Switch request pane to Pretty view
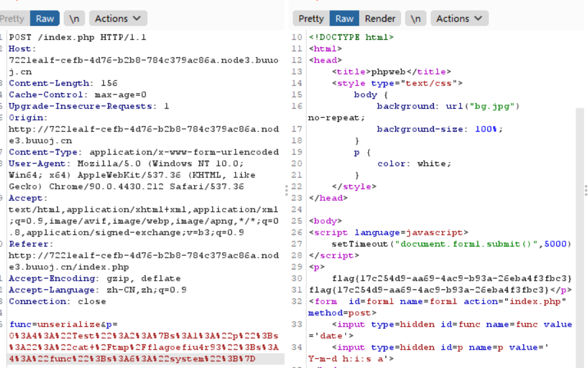Image resolution: width=588 pixels, height=368 pixels. (13, 19)
